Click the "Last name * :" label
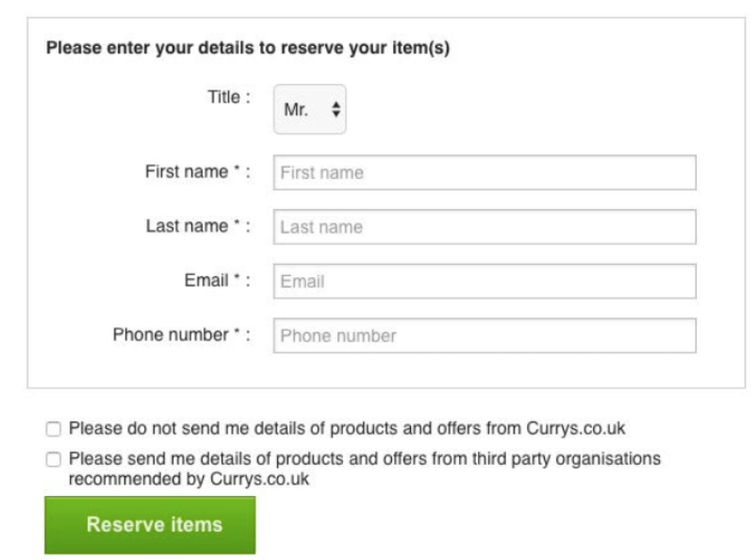 [197, 226]
